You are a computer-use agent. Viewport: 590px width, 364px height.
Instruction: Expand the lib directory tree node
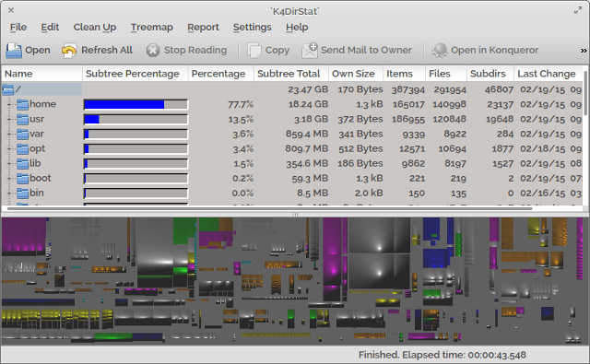[9, 164]
